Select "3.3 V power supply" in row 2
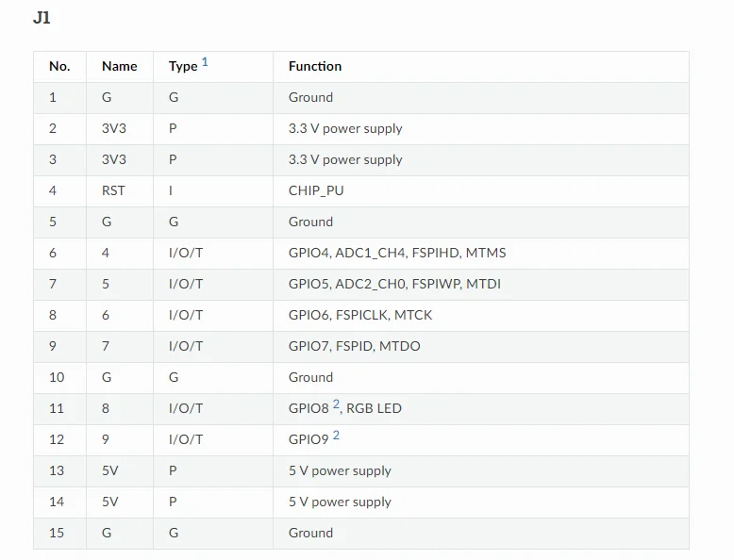The image size is (734, 560). [345, 128]
